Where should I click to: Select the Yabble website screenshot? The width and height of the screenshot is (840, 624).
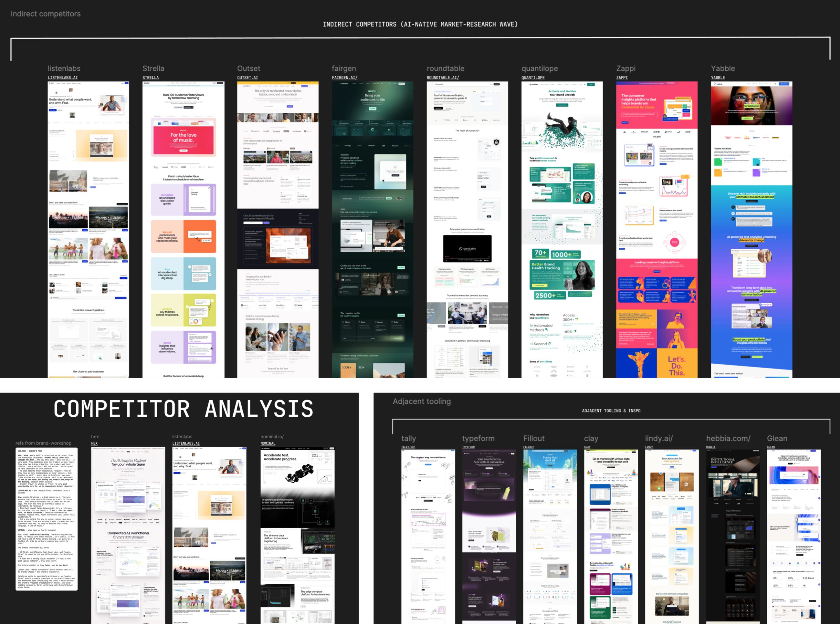pos(751,230)
